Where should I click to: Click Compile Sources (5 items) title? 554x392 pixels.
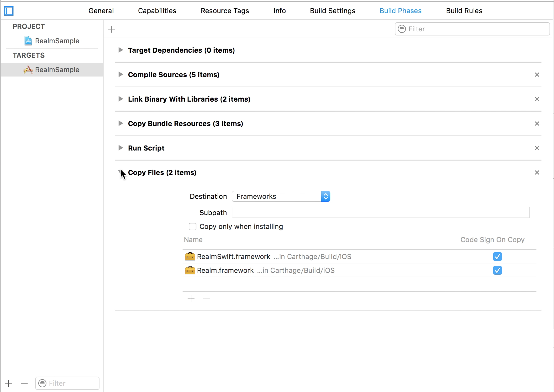tap(174, 75)
